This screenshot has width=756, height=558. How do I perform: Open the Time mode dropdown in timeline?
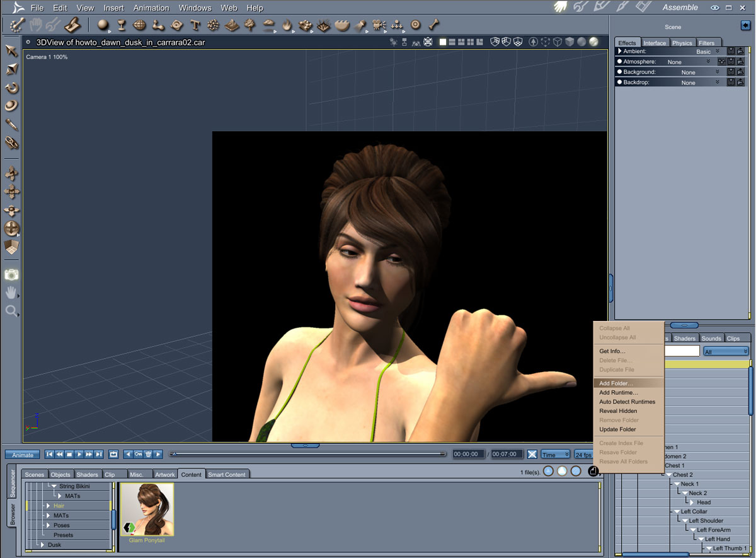point(556,455)
